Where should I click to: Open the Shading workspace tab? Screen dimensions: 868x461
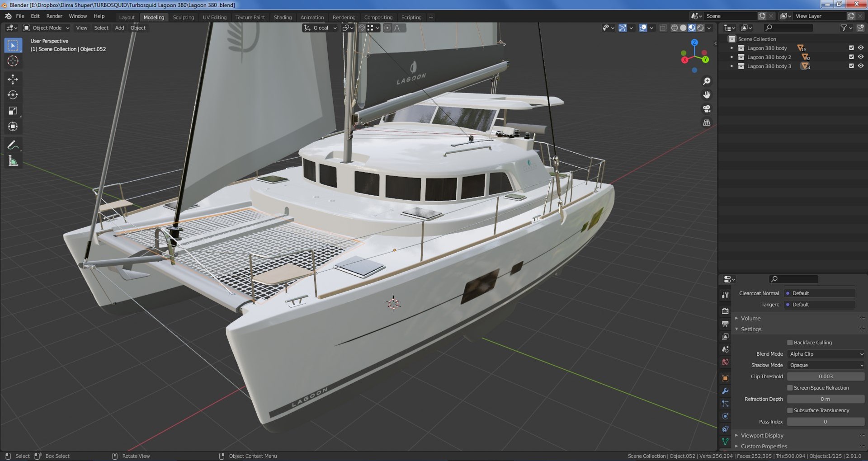click(283, 17)
